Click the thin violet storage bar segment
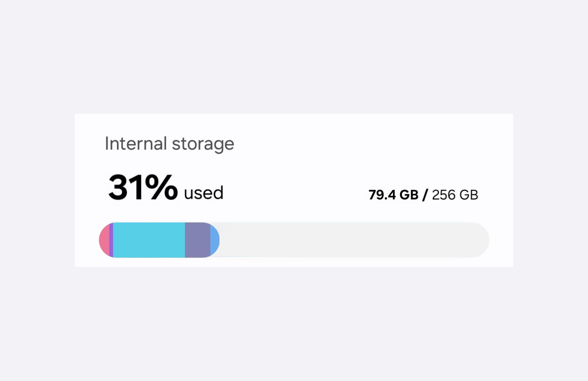The image size is (588, 381). 111,240
